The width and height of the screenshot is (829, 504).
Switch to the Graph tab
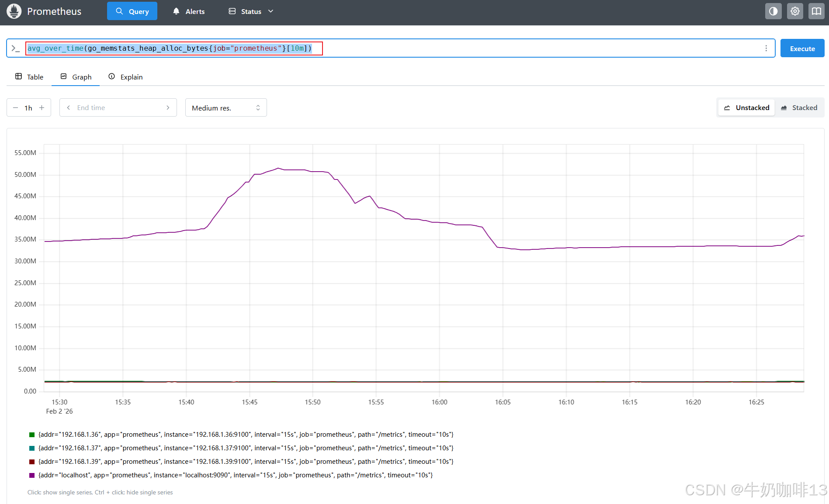pyautogui.click(x=76, y=77)
